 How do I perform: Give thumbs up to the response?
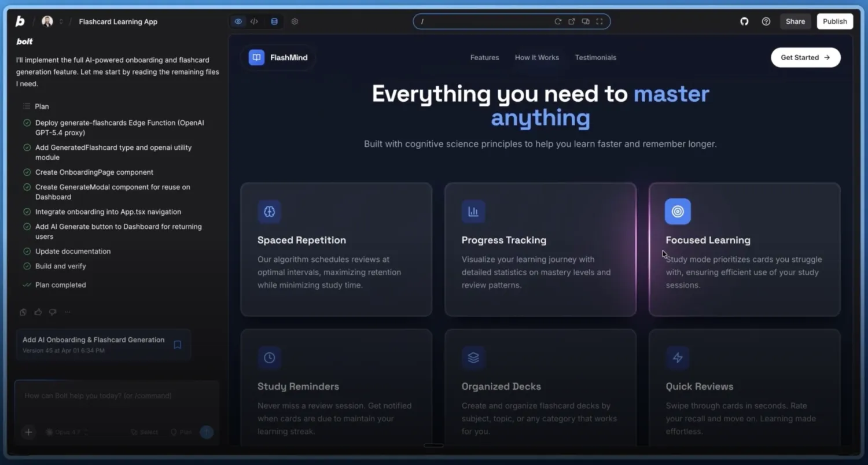coord(38,312)
